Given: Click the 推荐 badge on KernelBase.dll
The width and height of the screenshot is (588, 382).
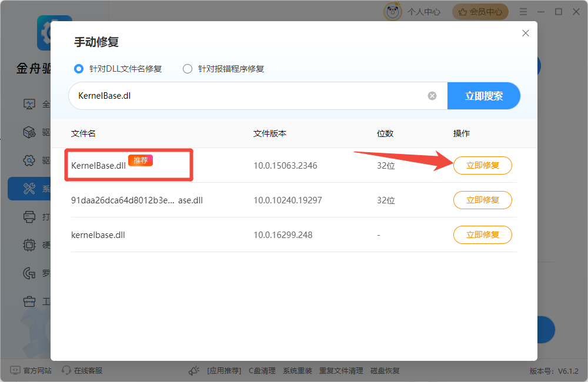Looking at the screenshot, I should tap(141, 160).
